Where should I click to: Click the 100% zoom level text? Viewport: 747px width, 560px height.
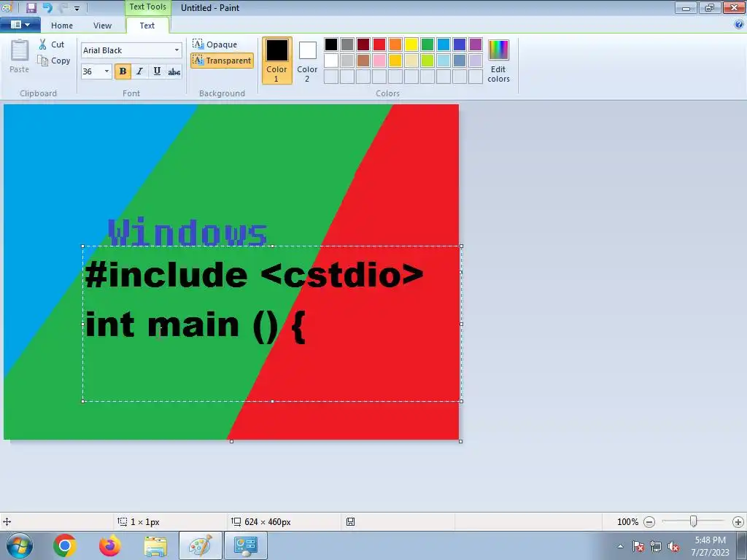coord(627,522)
